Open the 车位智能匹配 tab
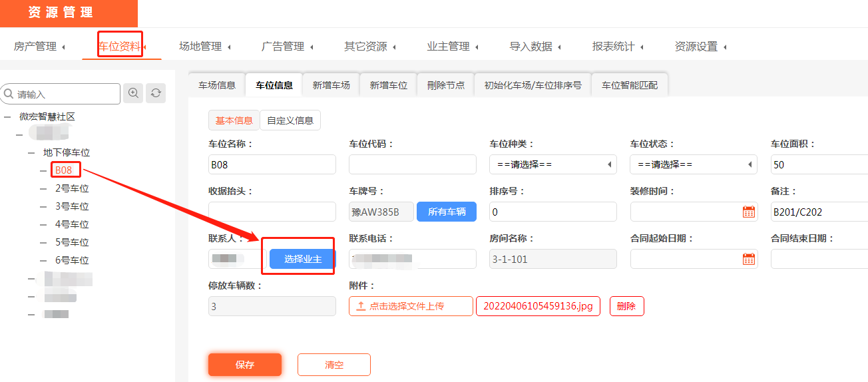The image size is (868, 382). point(629,85)
